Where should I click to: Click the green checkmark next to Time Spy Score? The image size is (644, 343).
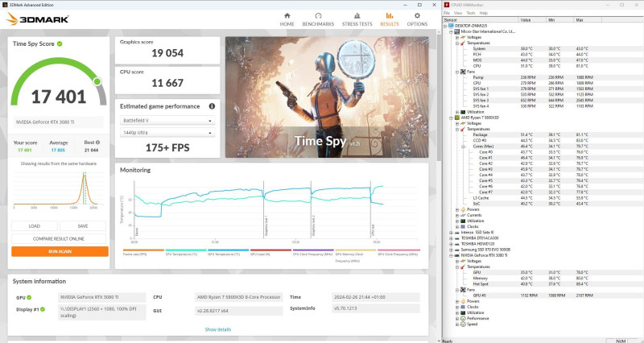[60, 43]
